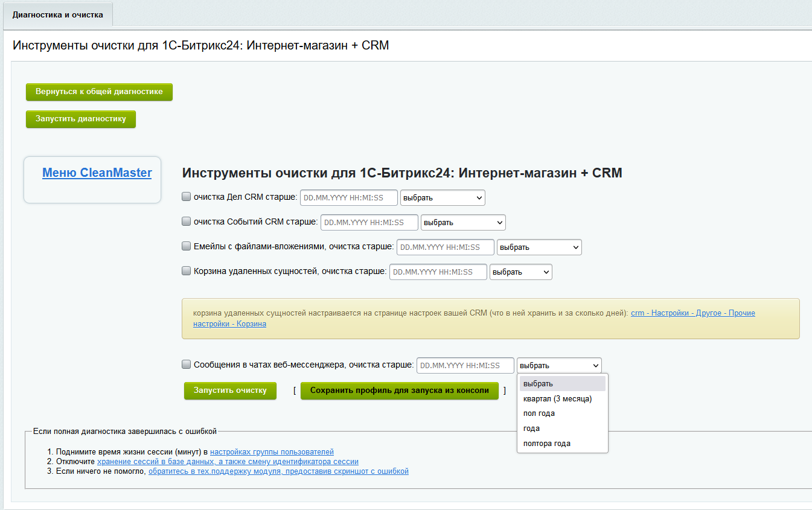
Task: Check the 'Емейлы с файлами-вложениями' checkbox
Action: tap(187, 246)
